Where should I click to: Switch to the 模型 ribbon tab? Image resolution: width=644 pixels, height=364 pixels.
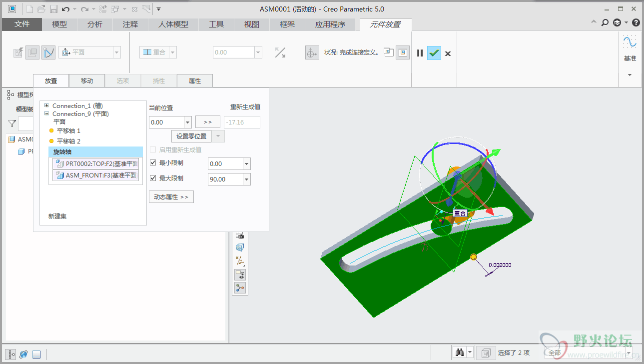tap(59, 24)
